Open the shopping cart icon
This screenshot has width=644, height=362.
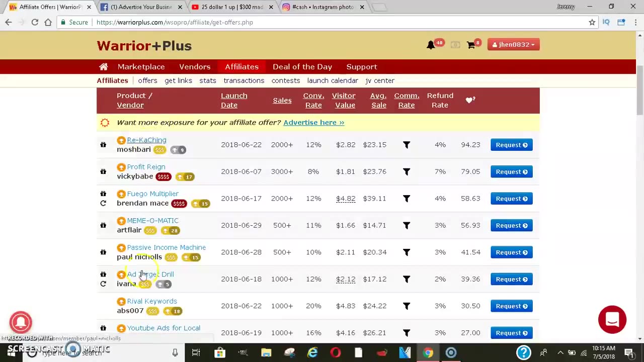(471, 45)
